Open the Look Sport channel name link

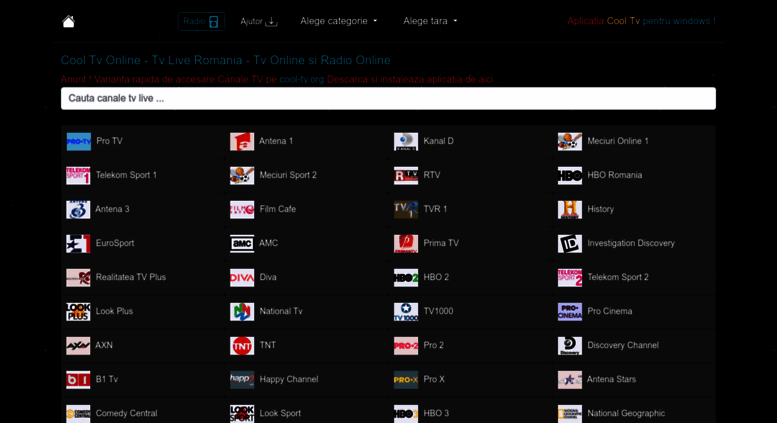point(280,414)
